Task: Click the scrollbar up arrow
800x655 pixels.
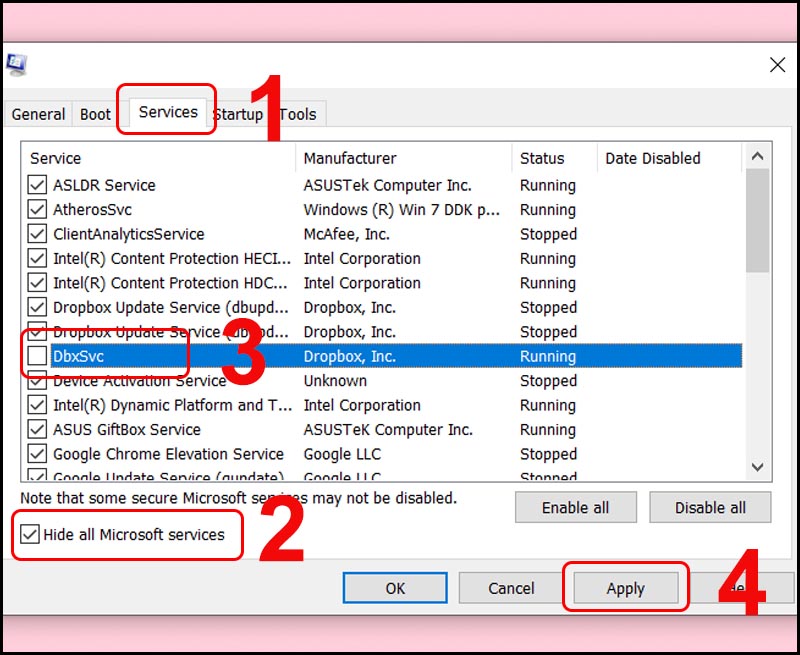Action: pos(757,156)
